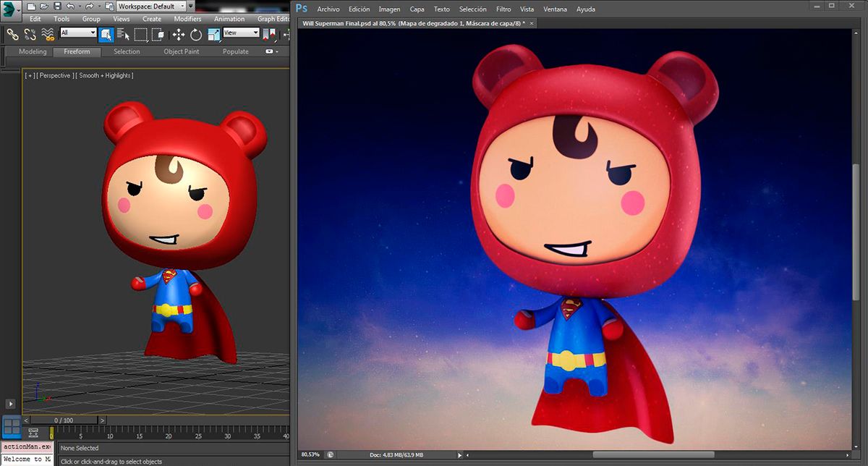Click the Unlink Selection tool icon

30,33
